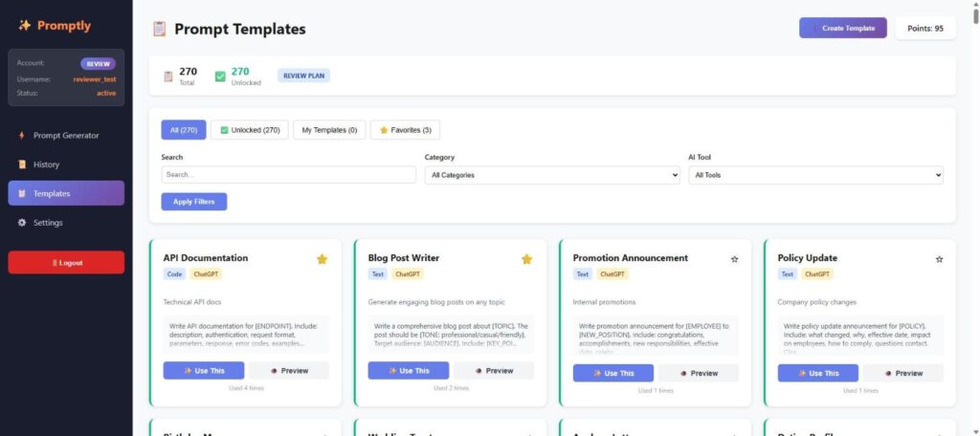Open the Category dropdown
Image resolution: width=980 pixels, height=436 pixels.
(x=552, y=176)
